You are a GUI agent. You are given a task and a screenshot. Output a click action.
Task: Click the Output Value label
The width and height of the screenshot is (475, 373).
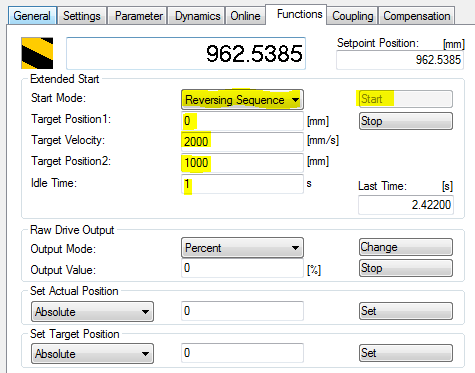click(63, 270)
